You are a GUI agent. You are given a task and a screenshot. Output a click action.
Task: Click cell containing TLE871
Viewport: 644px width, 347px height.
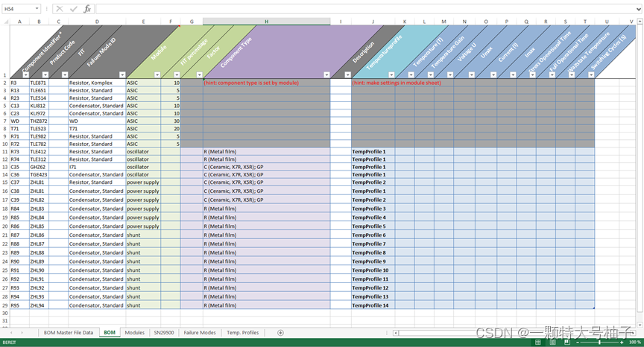39,83
